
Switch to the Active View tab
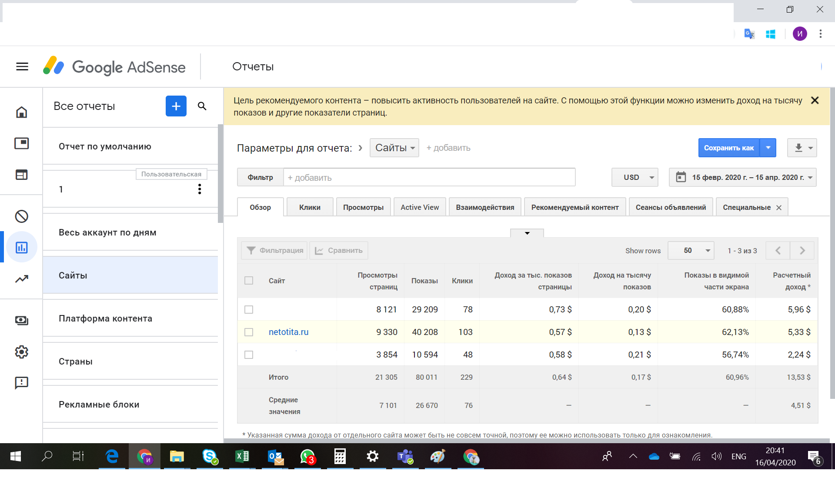tap(419, 207)
